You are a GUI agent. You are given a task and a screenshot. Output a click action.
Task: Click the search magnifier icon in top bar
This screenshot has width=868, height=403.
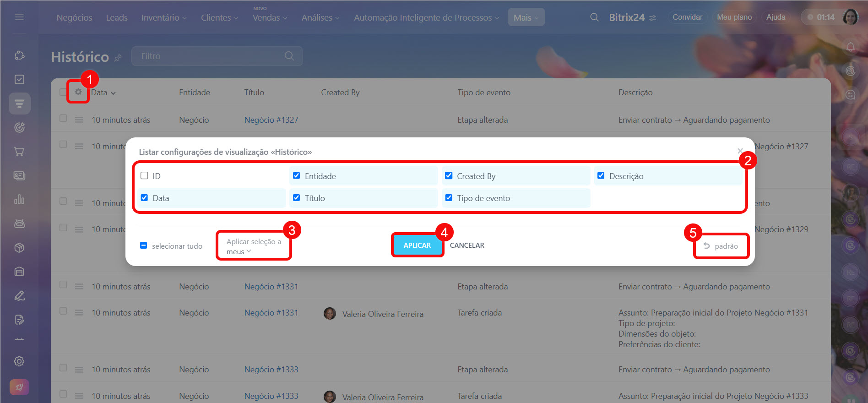click(x=594, y=17)
